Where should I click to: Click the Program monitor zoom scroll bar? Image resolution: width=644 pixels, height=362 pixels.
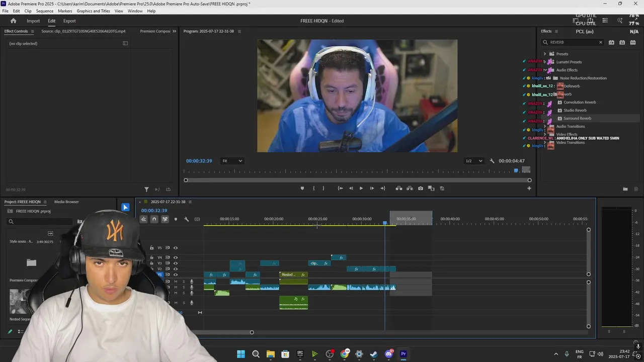point(357,180)
